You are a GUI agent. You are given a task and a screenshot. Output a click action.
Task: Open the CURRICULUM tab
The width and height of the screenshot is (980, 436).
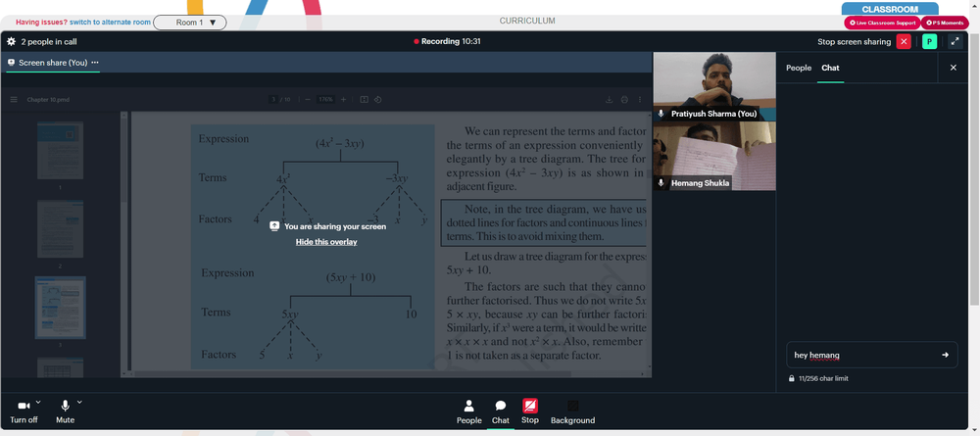tap(527, 21)
